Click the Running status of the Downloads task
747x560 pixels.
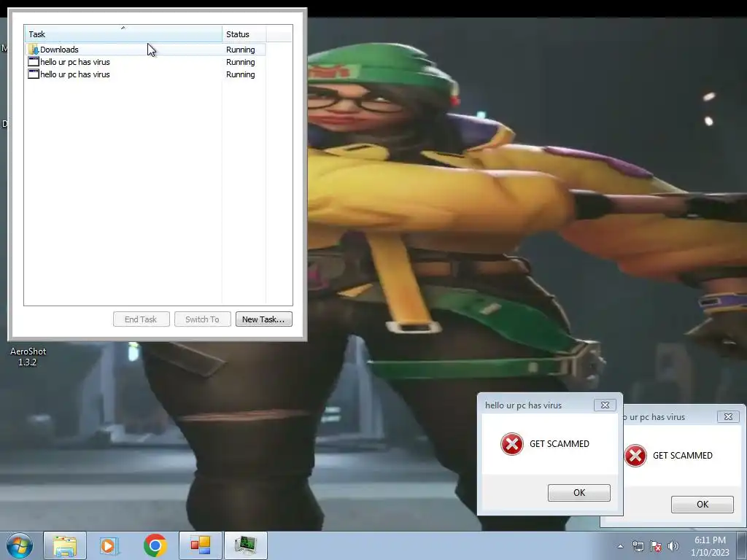241,50
